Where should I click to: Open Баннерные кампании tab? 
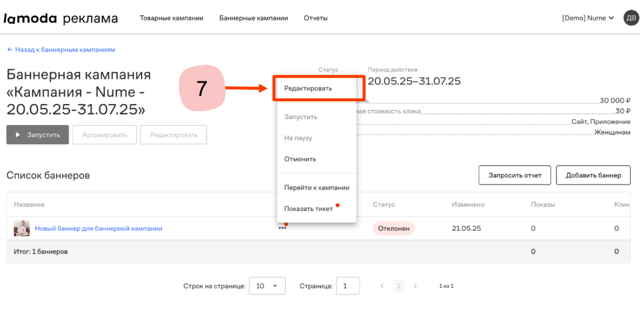coord(253,18)
